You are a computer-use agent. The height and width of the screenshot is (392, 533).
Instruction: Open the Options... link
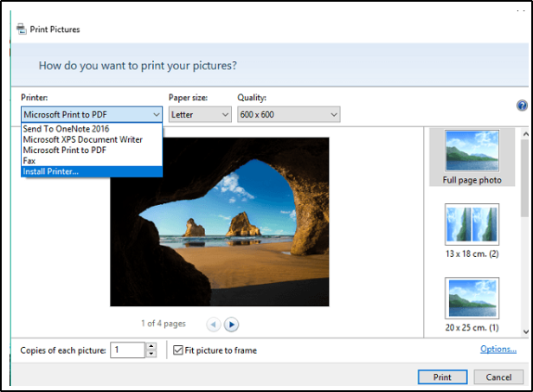click(x=498, y=349)
